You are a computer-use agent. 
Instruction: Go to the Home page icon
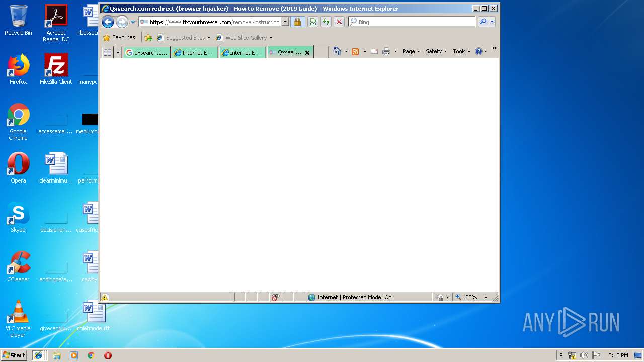pos(337,51)
